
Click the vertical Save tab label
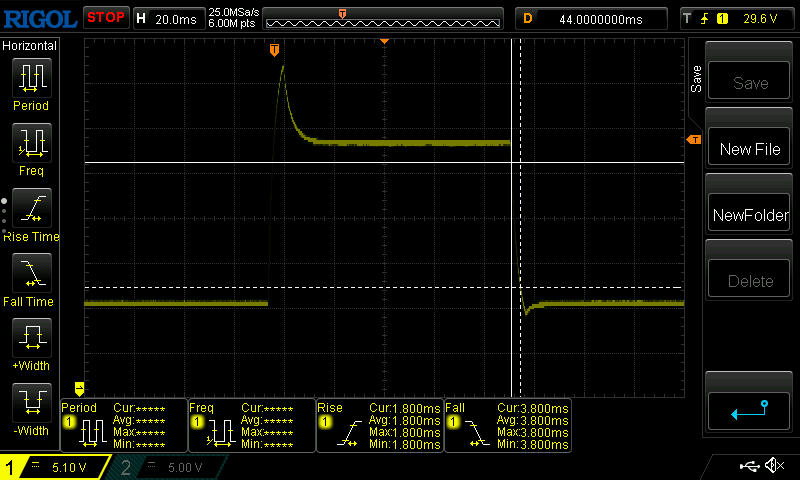[696, 79]
